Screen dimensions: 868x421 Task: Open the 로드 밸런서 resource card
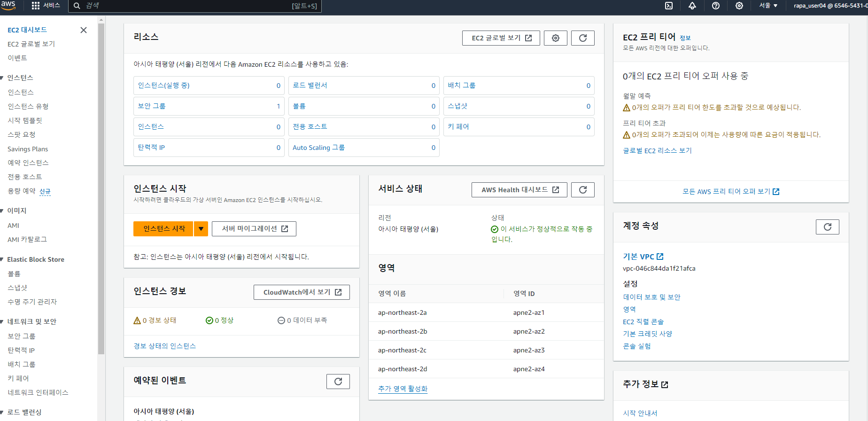(x=364, y=86)
